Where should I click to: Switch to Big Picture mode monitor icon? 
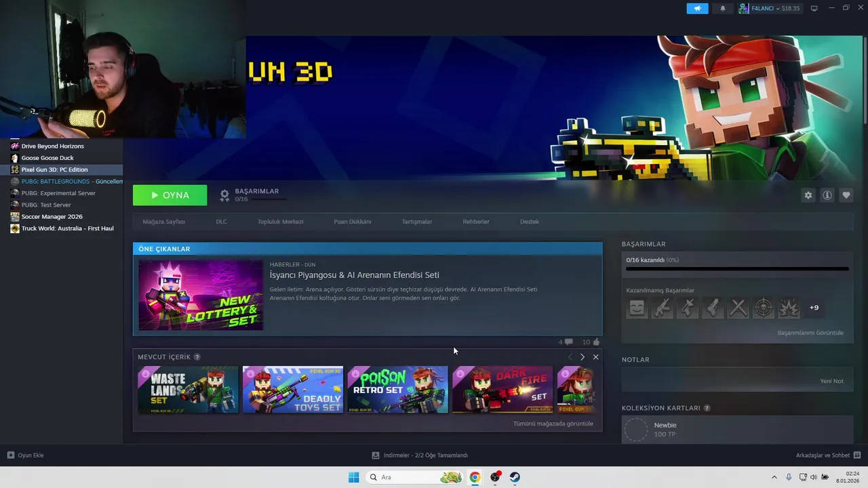coord(814,8)
